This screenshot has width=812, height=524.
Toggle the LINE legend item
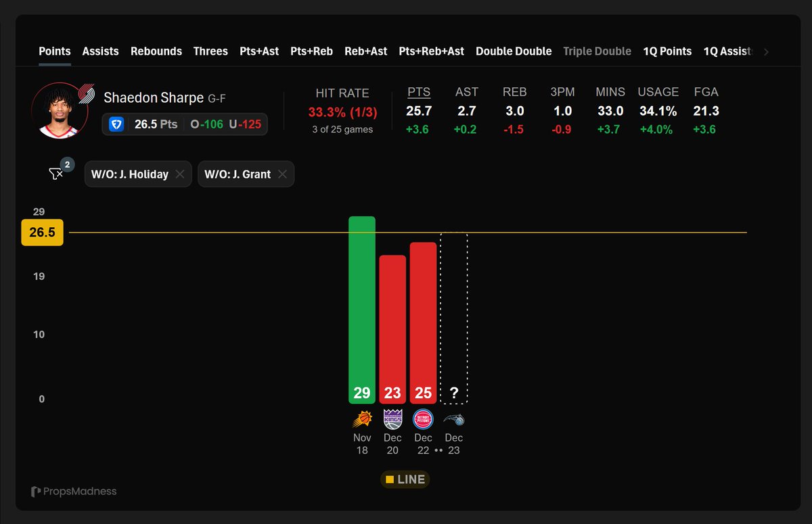pos(405,479)
